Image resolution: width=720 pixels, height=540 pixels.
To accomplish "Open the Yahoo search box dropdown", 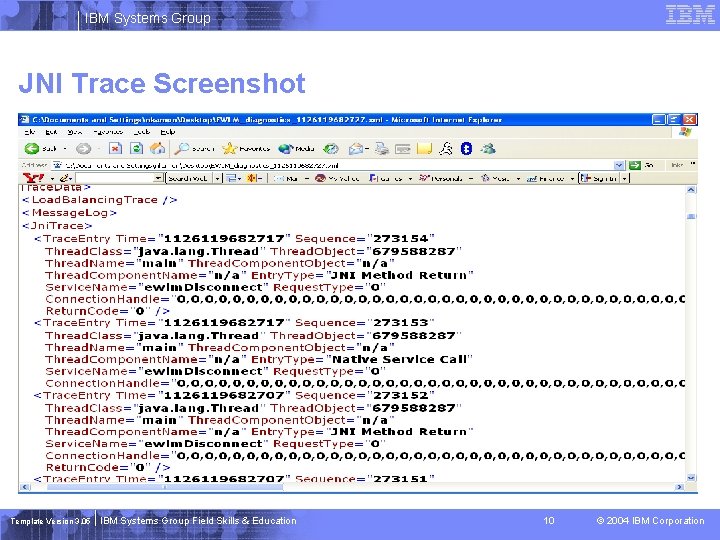I will [158, 178].
